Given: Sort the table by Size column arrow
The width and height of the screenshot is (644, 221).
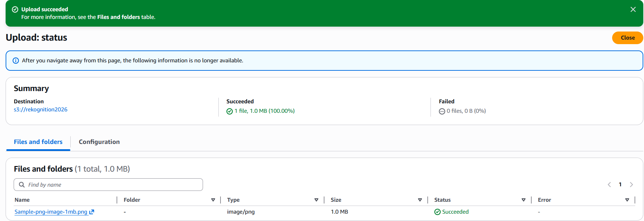Looking at the screenshot, I should (420, 200).
